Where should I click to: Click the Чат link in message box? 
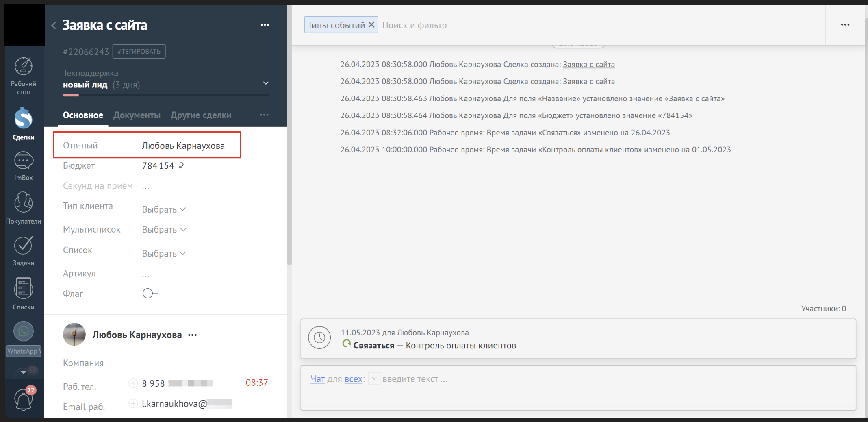click(318, 379)
